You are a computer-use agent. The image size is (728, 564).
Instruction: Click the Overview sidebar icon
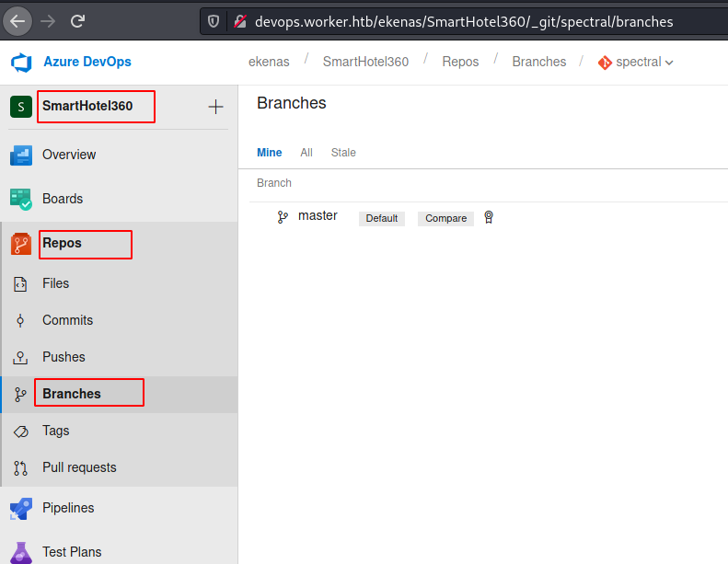coord(21,155)
